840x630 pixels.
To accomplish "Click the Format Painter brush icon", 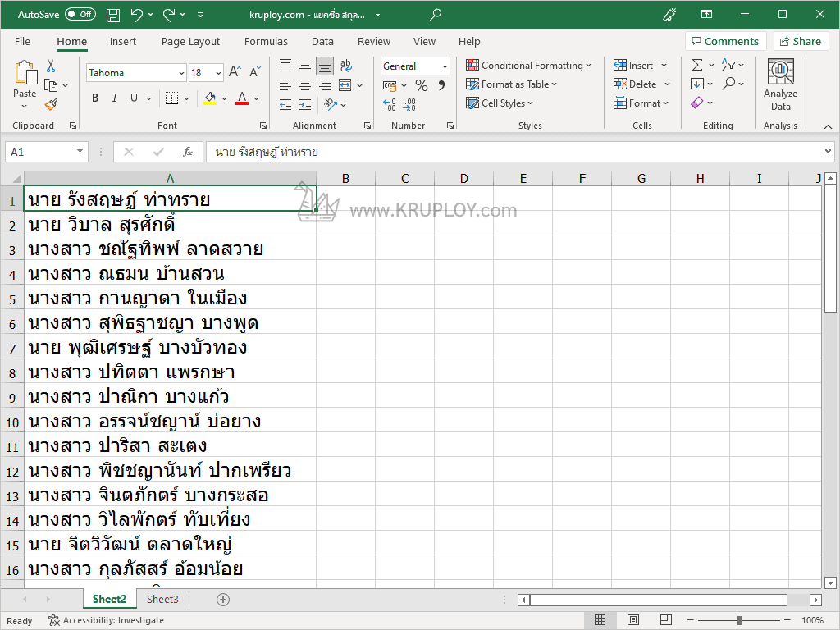I will (x=51, y=104).
